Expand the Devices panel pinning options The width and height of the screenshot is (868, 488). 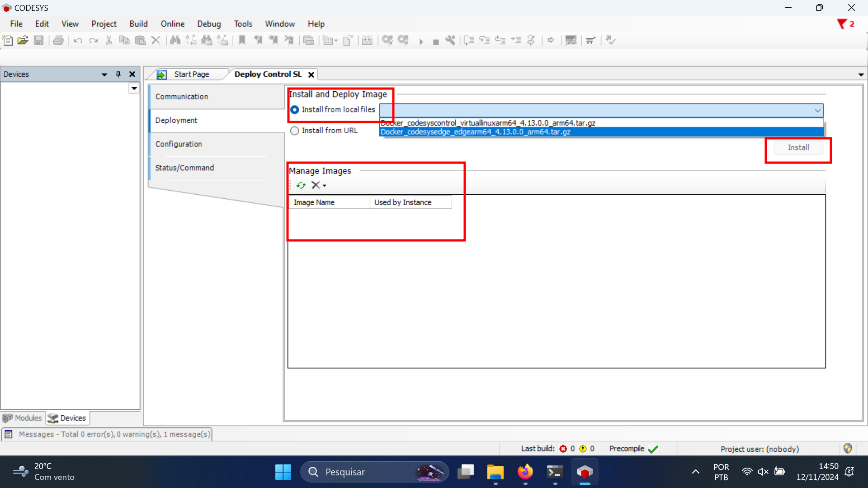105,74
